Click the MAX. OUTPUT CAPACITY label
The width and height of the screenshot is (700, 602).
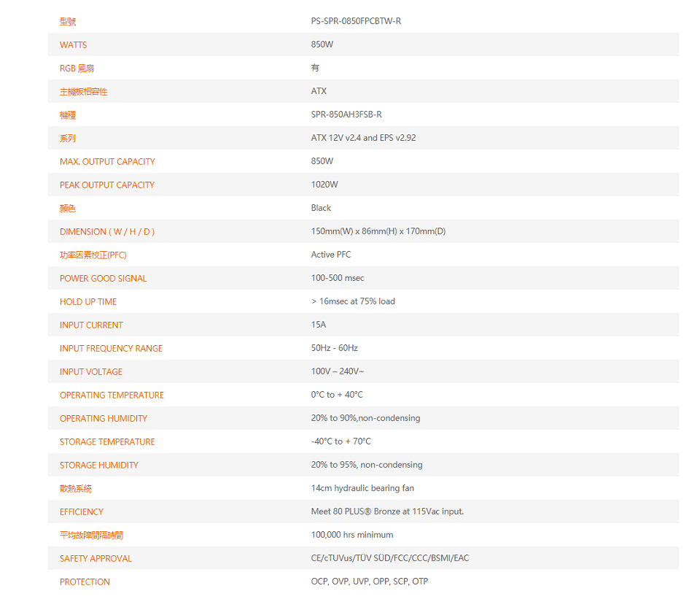107,162
